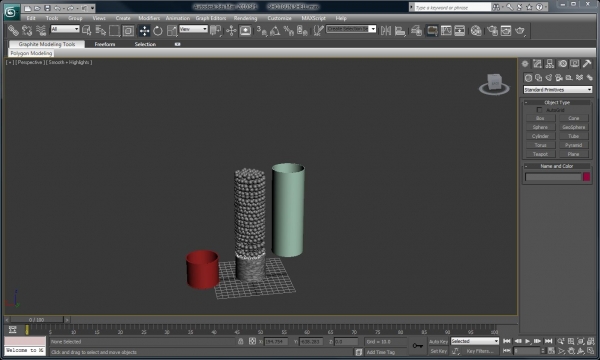Click the object name input field
The height and width of the screenshot is (360, 600).
tap(553, 177)
